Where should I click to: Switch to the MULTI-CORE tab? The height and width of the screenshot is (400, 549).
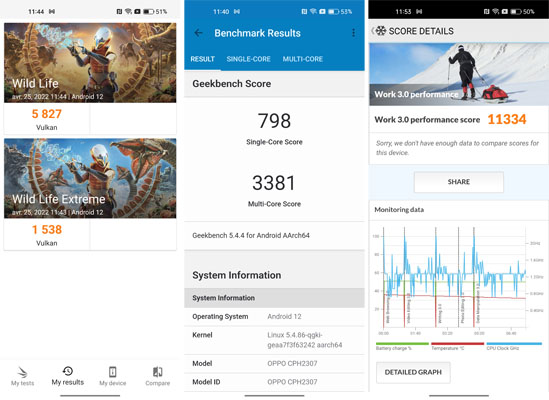pos(303,59)
